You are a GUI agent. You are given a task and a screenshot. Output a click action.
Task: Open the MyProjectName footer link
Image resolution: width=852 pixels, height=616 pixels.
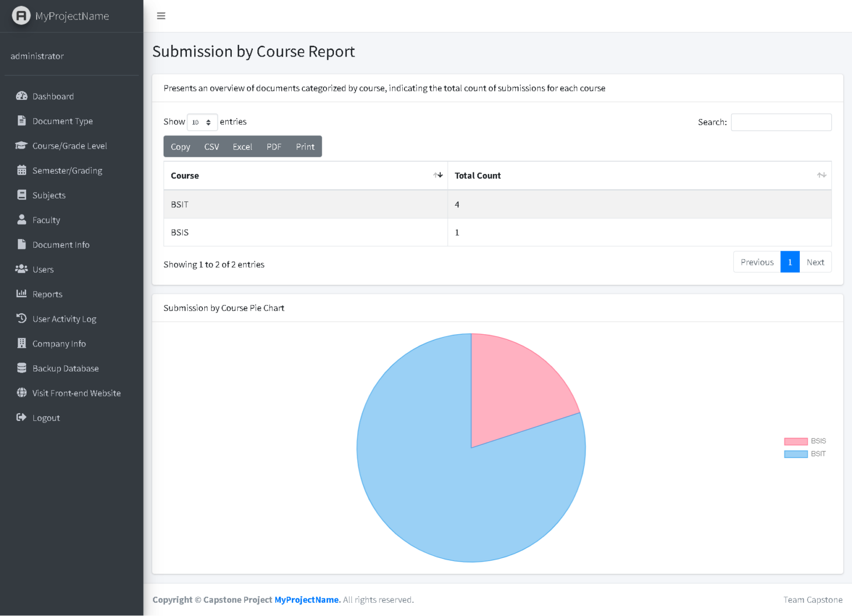click(307, 599)
